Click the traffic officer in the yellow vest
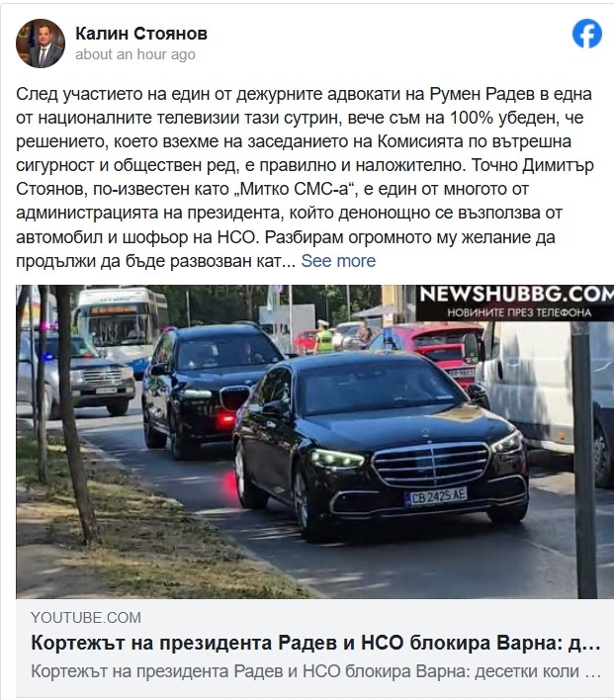The width and height of the screenshot is (614, 700). (x=323, y=336)
